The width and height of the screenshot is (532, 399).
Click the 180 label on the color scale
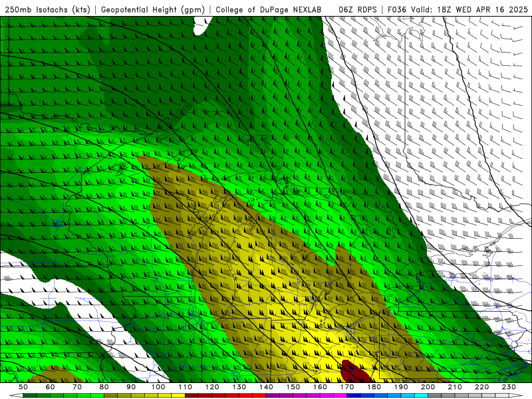[x=374, y=387]
